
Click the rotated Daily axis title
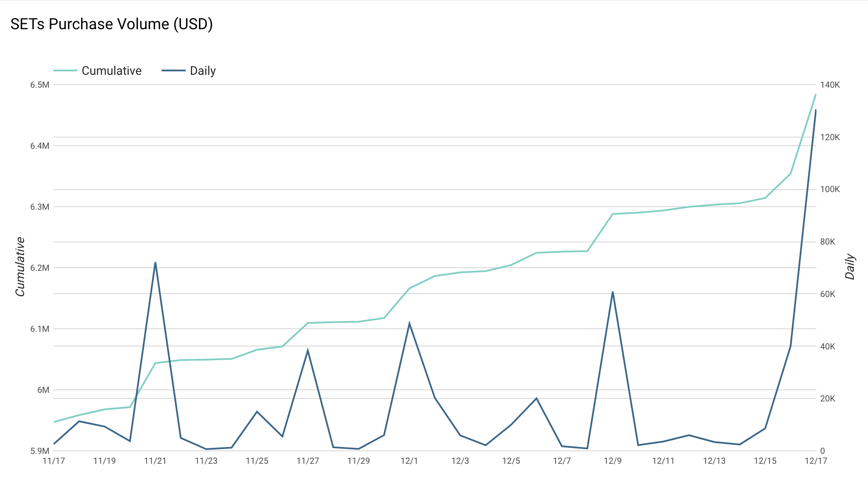click(850, 266)
